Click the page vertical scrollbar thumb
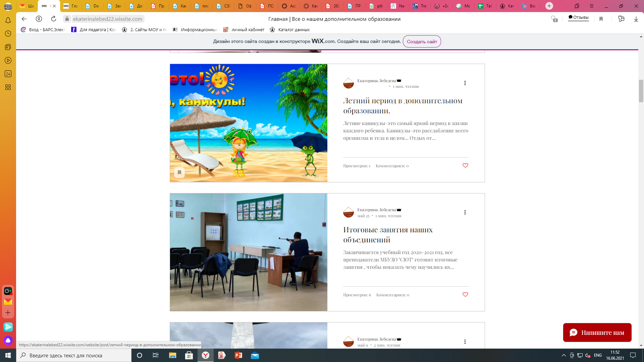Screen dimensions: 644x362 pos(641,90)
